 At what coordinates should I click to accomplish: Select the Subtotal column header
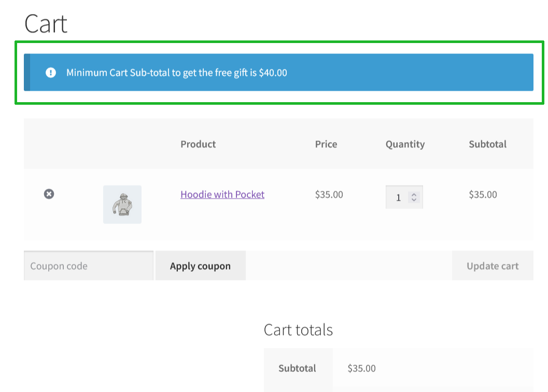click(x=487, y=144)
